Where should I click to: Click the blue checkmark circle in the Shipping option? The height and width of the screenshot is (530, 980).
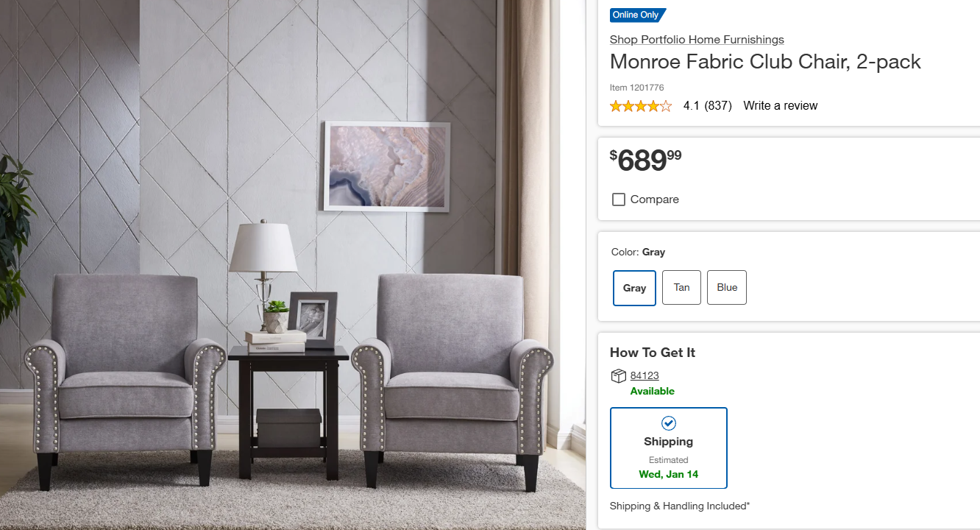pos(668,423)
